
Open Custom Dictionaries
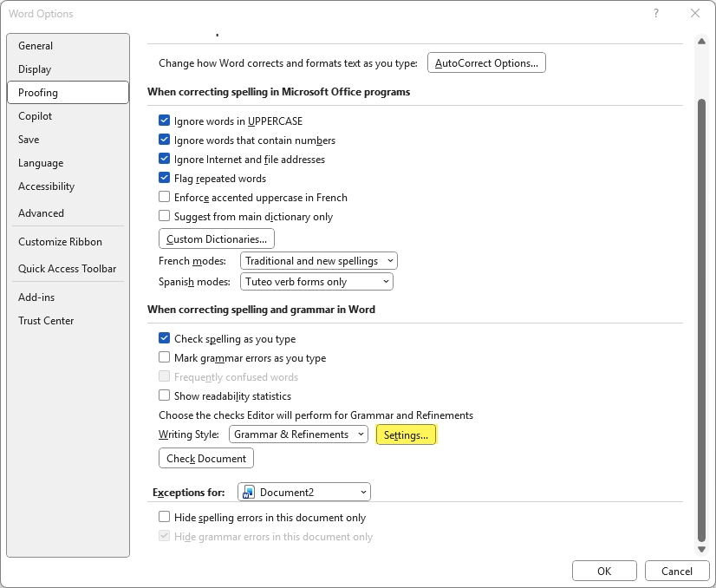coord(216,238)
